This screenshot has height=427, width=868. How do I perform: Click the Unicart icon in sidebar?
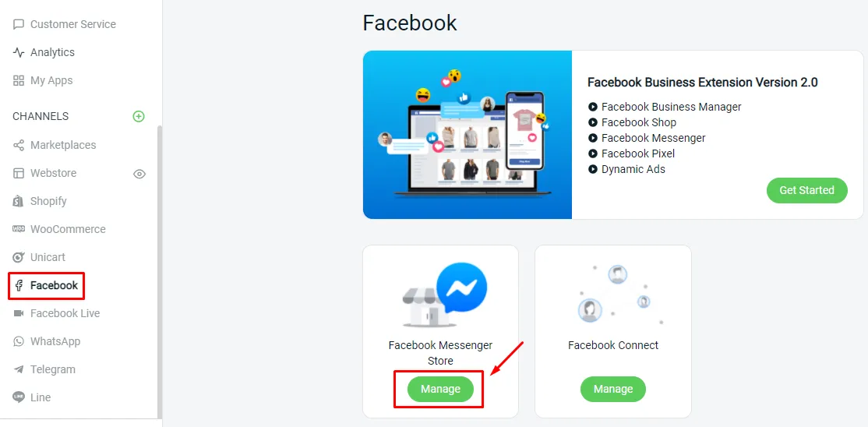(18, 257)
